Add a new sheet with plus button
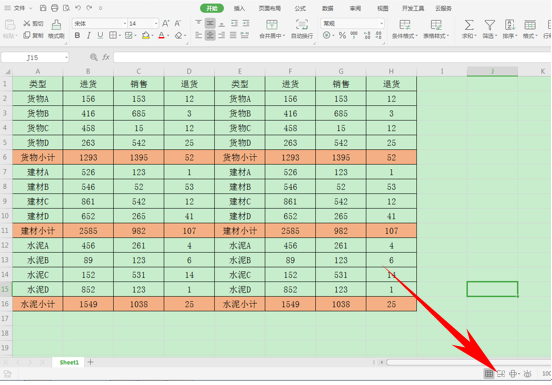Viewport: 552px width, 385px height. [x=91, y=362]
